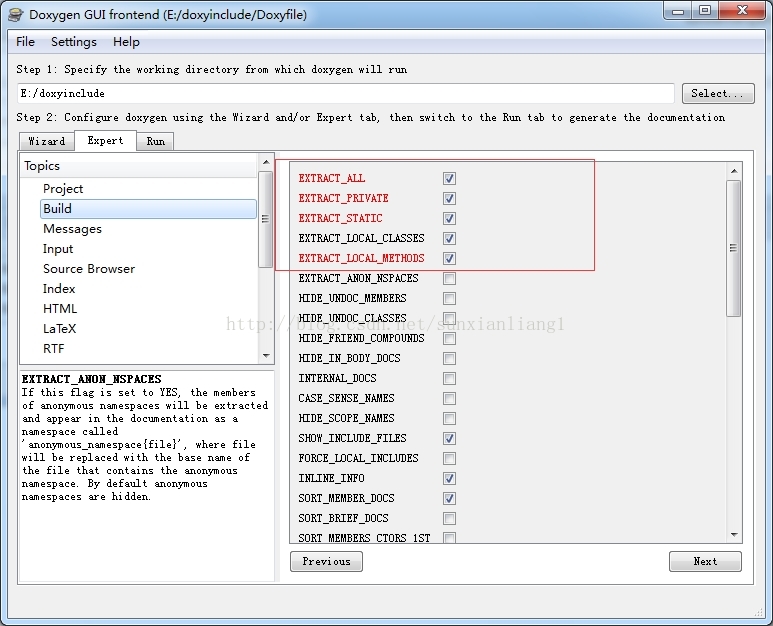773x626 pixels.
Task: Click the options panel scrollbar thumb
Action: (734, 248)
